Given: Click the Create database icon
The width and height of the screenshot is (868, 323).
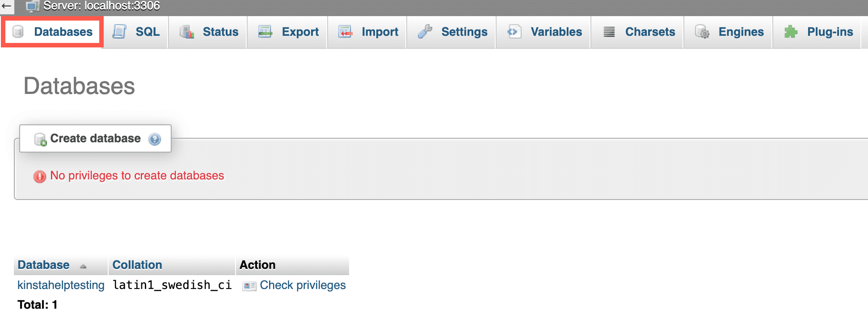Looking at the screenshot, I should pos(40,138).
